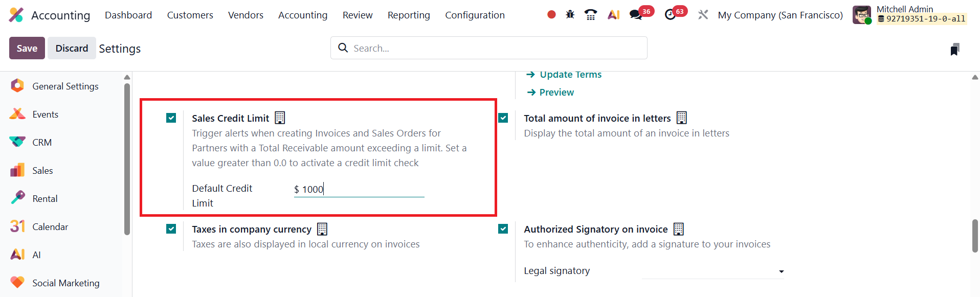Click the settings sidebar scrollbar
The image size is (980, 297).
[x=127, y=158]
